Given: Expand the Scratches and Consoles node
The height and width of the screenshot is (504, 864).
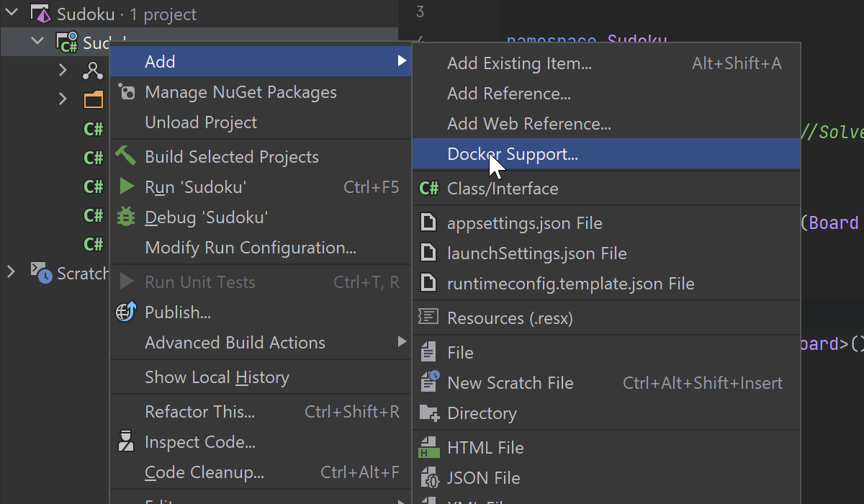Looking at the screenshot, I should point(11,271).
